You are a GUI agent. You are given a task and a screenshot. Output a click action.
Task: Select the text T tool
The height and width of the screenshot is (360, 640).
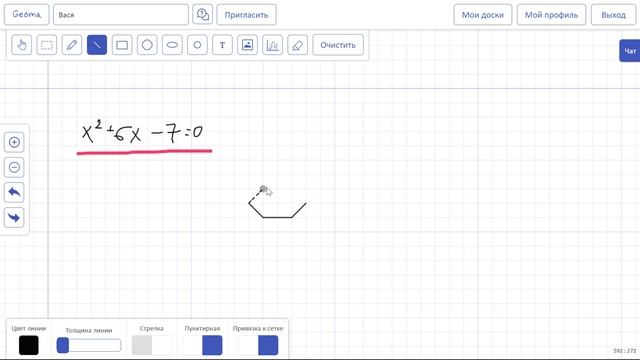tap(222, 45)
